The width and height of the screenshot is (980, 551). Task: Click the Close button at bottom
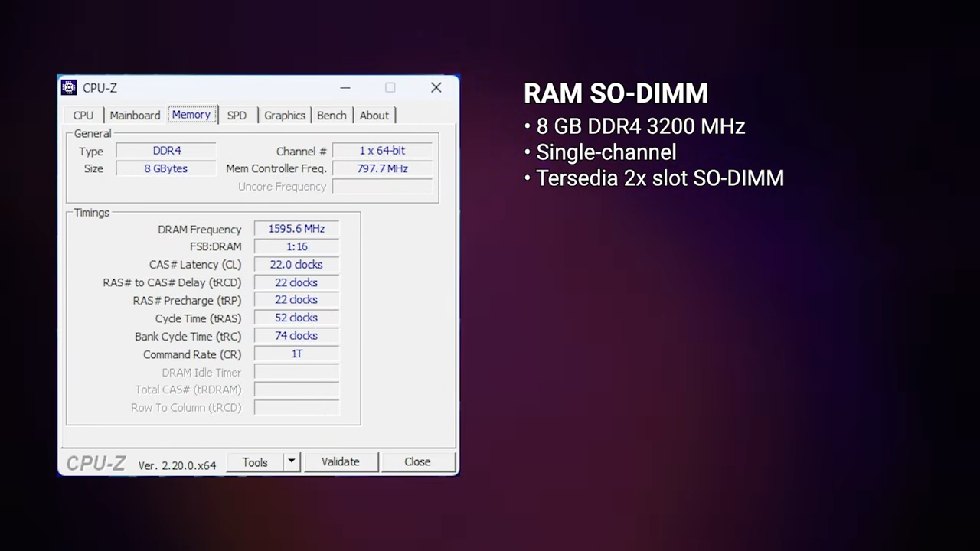417,462
